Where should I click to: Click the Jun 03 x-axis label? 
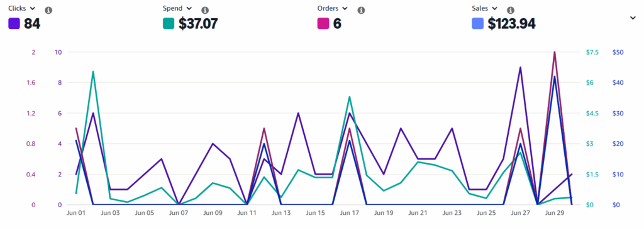pyautogui.click(x=110, y=213)
